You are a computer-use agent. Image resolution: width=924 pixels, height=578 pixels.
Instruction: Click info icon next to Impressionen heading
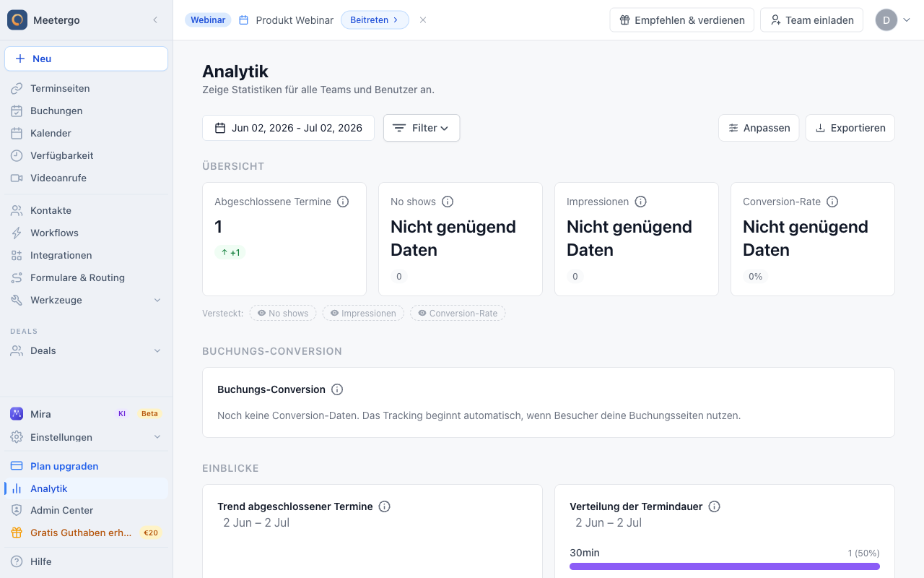[640, 202]
